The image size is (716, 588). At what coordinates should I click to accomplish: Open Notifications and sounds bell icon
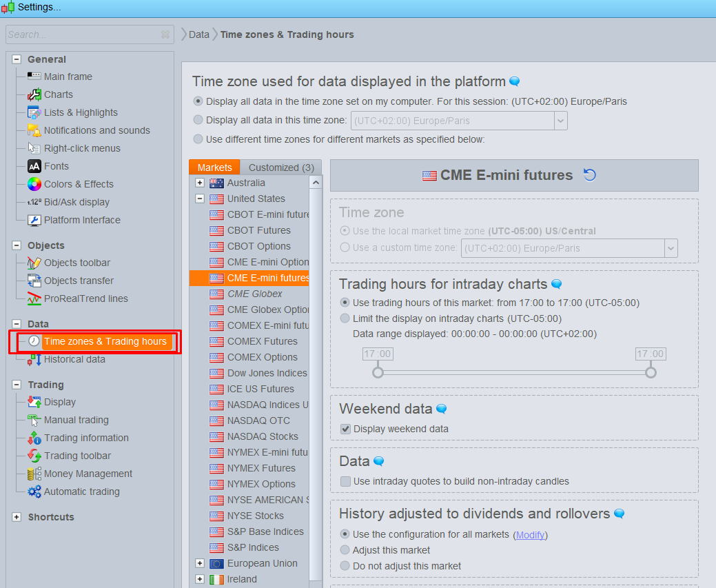click(x=34, y=130)
